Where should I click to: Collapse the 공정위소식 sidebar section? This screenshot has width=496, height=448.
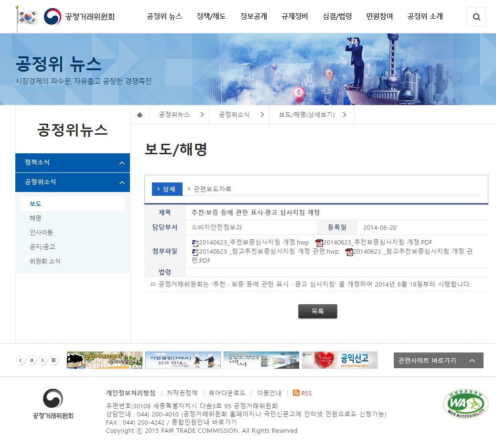pyautogui.click(x=121, y=182)
